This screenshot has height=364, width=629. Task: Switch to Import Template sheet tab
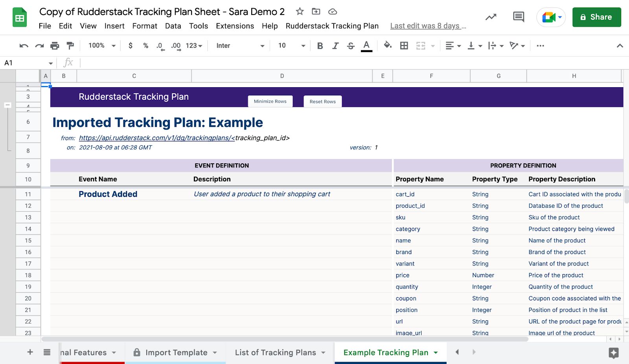coord(176,353)
